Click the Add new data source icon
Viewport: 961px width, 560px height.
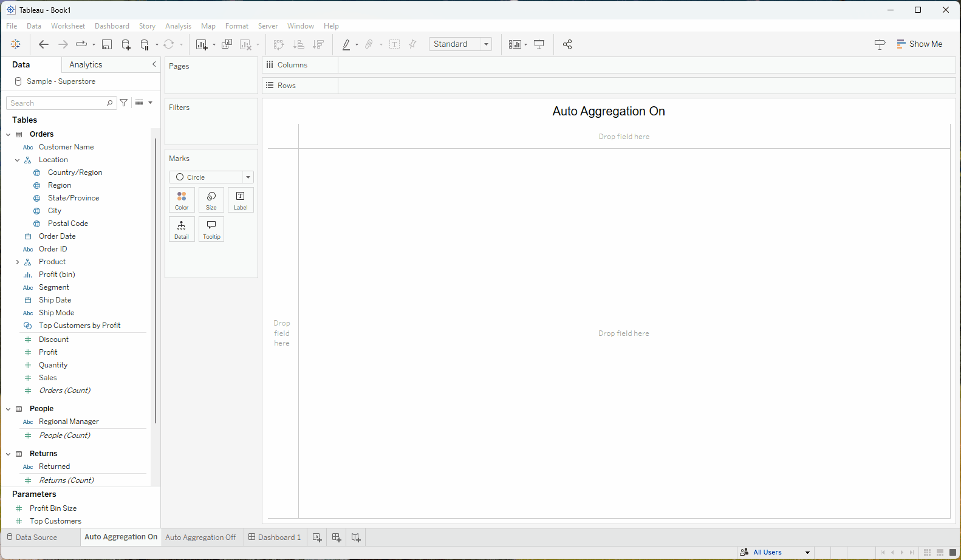click(x=126, y=44)
